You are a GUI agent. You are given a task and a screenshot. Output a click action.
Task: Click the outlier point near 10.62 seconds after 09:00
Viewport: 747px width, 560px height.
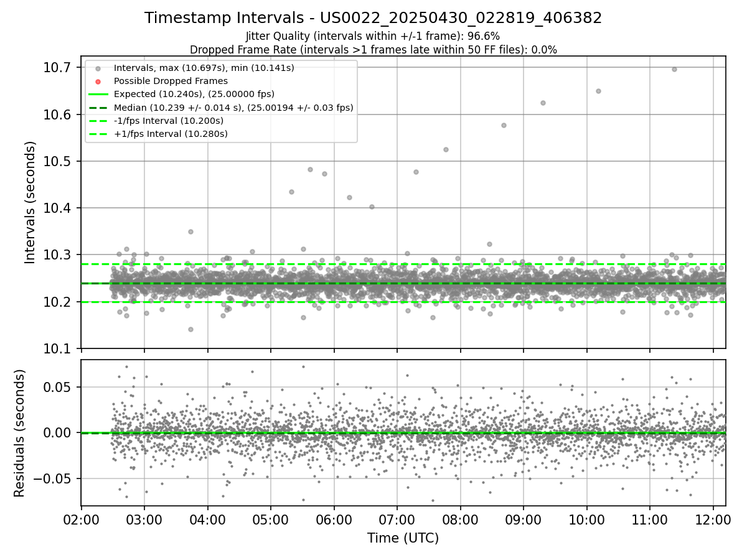tap(543, 103)
